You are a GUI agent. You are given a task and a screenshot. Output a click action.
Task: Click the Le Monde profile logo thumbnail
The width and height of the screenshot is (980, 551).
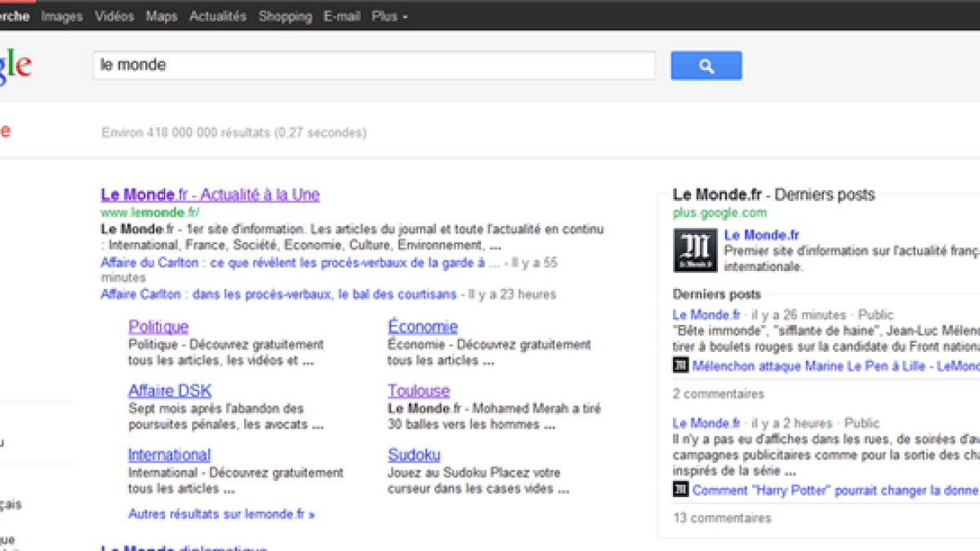click(x=695, y=250)
